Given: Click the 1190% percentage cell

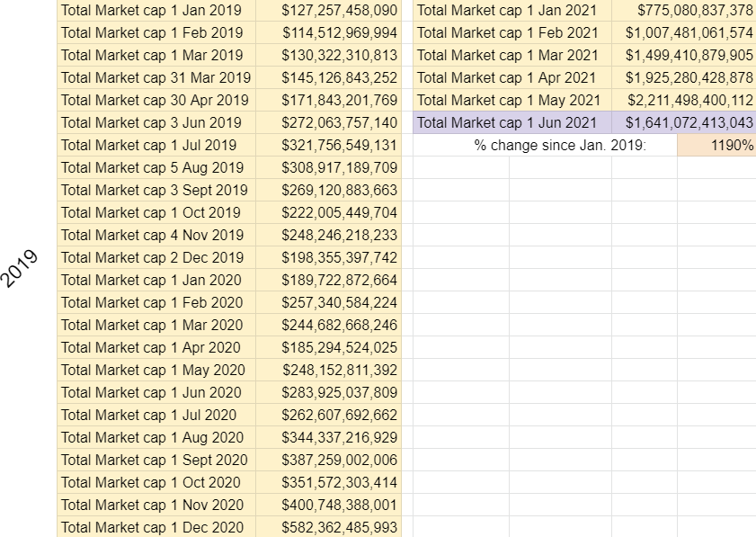Looking at the screenshot, I should pyautogui.click(x=716, y=145).
